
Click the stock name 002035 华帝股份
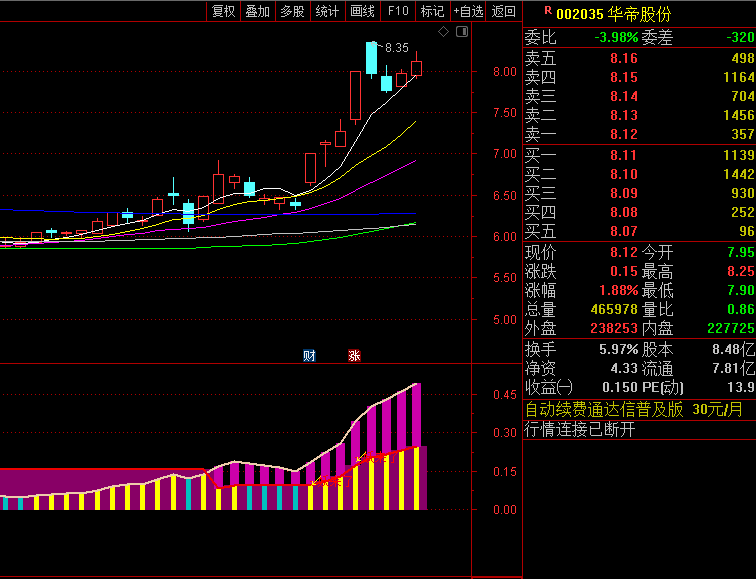614,14
